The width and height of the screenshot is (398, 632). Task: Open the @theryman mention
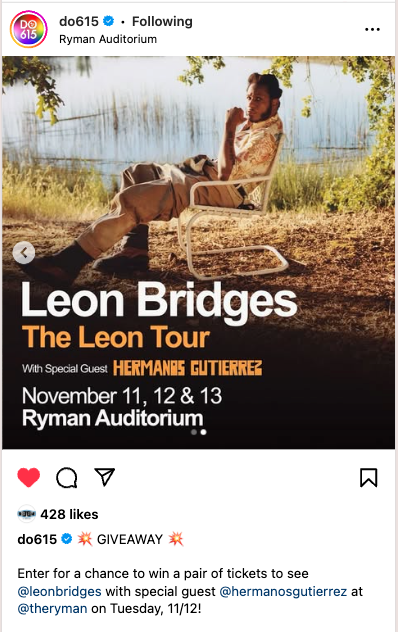[52, 608]
